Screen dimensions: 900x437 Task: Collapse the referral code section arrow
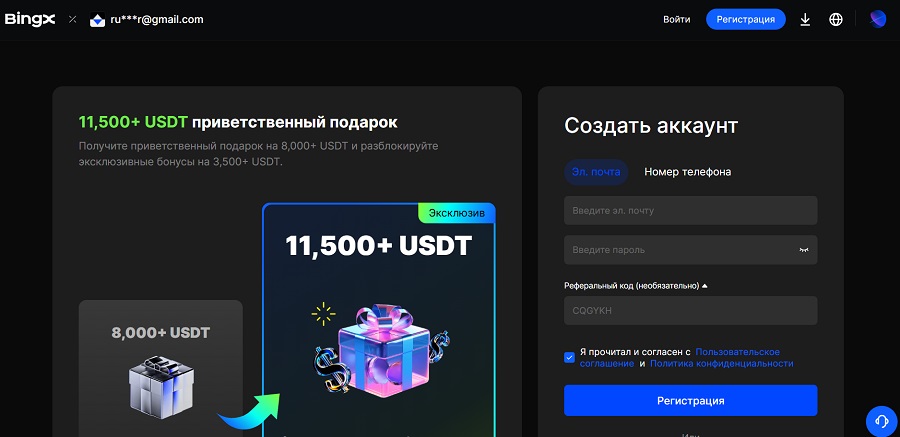(x=705, y=285)
